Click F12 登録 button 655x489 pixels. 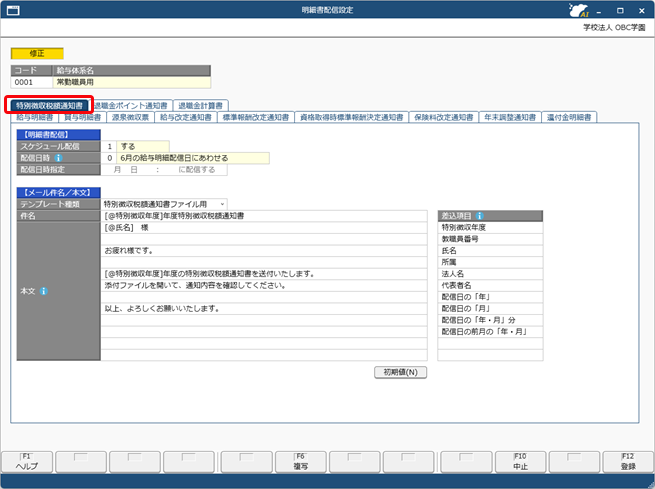pyautogui.click(x=628, y=462)
